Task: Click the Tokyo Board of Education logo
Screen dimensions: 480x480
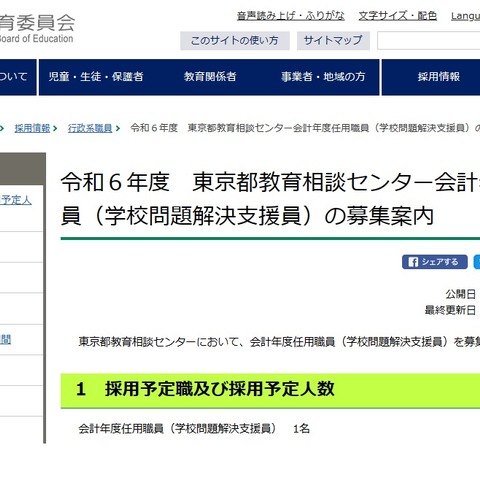Action: tap(37, 29)
